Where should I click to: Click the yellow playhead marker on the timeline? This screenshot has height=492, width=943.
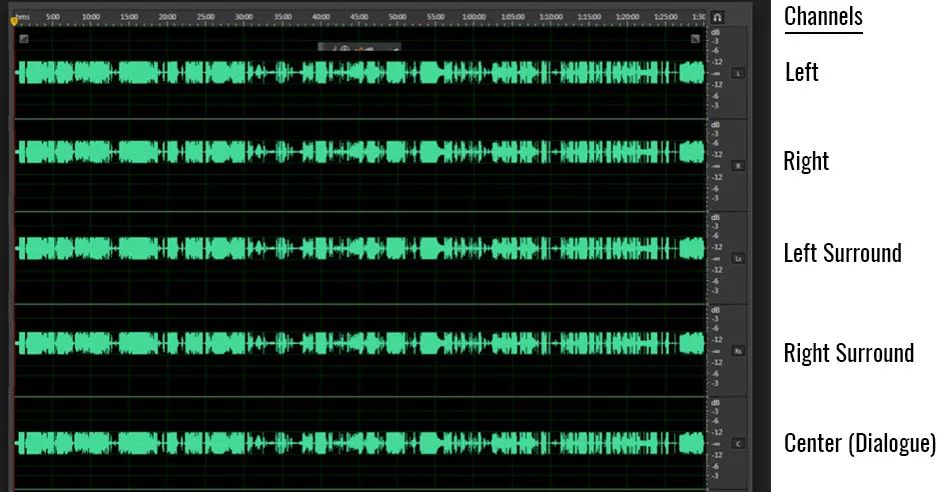[x=14, y=21]
